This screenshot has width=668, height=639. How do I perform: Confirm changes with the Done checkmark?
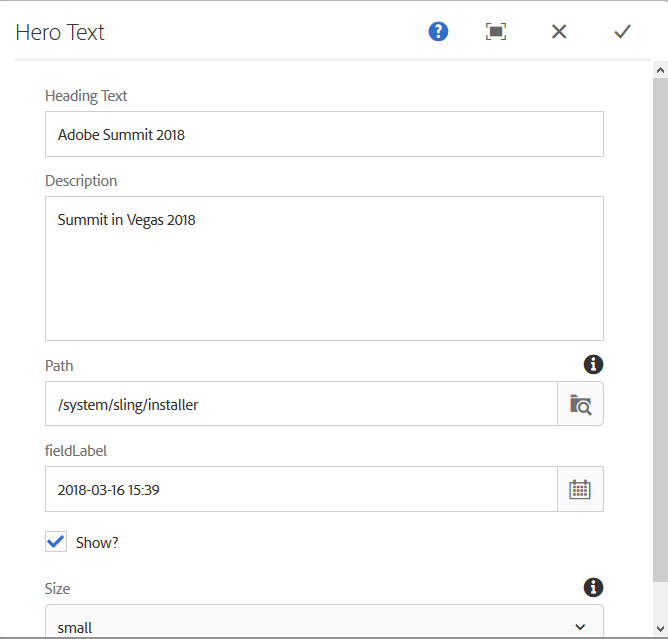pos(622,32)
